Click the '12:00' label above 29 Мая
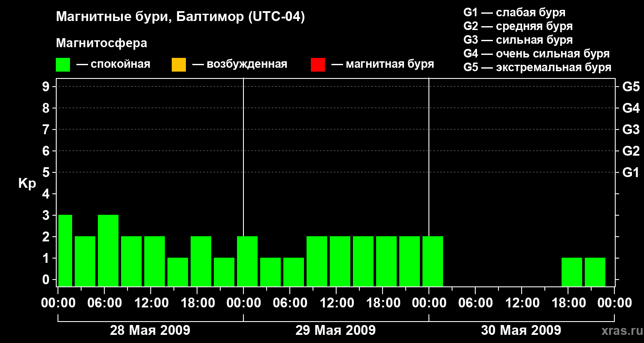The width and height of the screenshot is (644, 343). pyautogui.click(x=337, y=303)
